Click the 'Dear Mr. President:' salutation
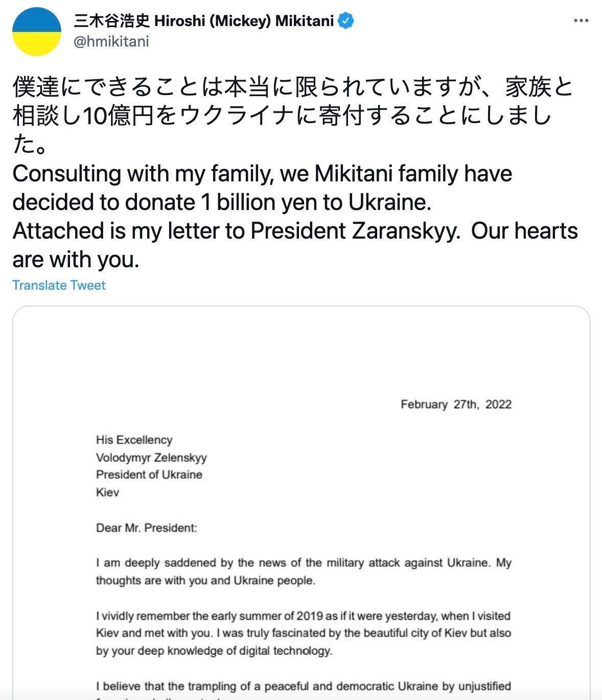Screen dimensions: 602x700 (146, 528)
